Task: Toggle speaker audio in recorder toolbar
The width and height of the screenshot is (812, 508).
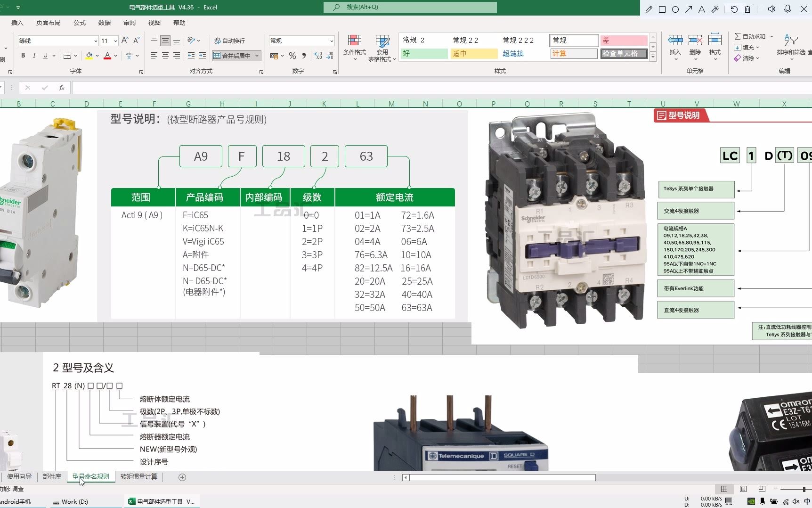Action: pyautogui.click(x=771, y=9)
